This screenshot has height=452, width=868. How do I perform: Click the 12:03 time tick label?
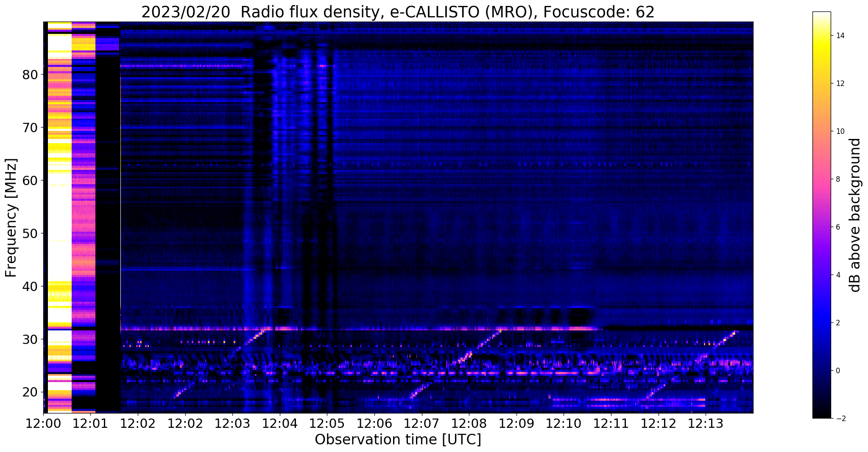(x=232, y=423)
